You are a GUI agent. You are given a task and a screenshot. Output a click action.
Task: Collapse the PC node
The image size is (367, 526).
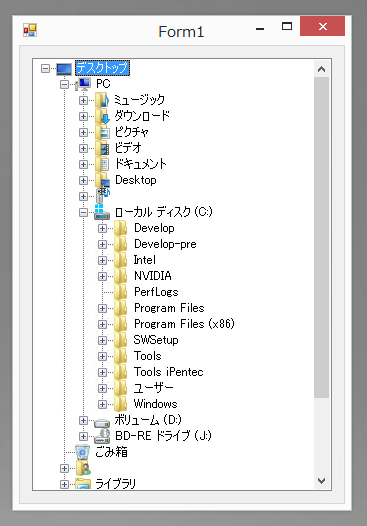[64, 85]
